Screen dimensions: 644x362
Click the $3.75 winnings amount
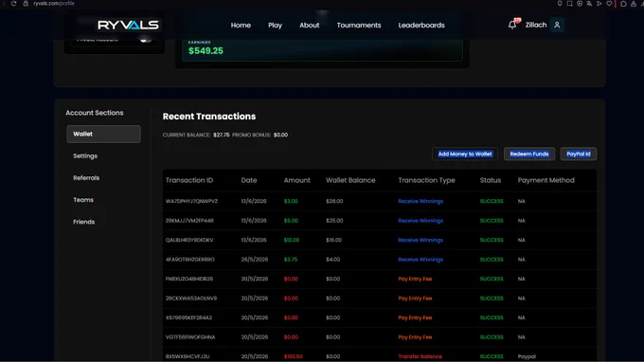(x=291, y=260)
